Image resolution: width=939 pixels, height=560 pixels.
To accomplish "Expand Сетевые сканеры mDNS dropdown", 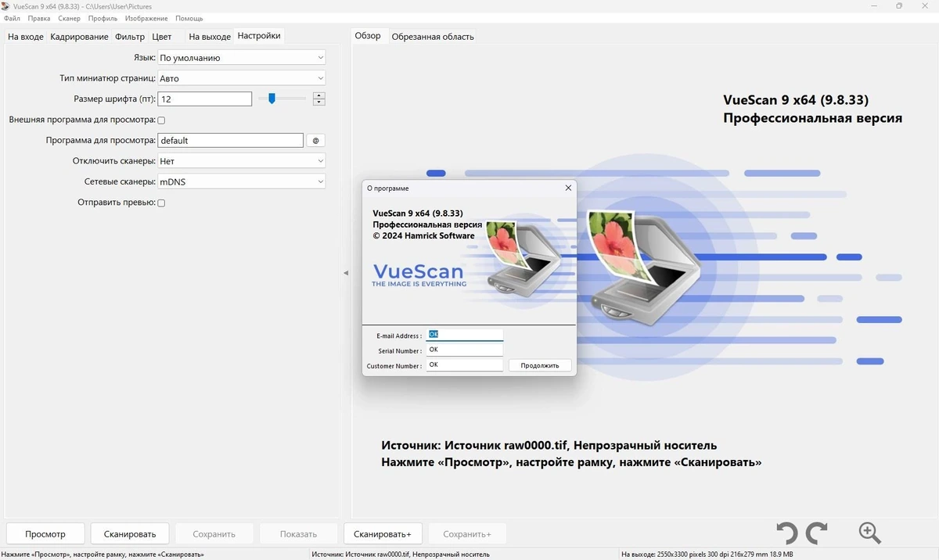I will (x=242, y=181).
